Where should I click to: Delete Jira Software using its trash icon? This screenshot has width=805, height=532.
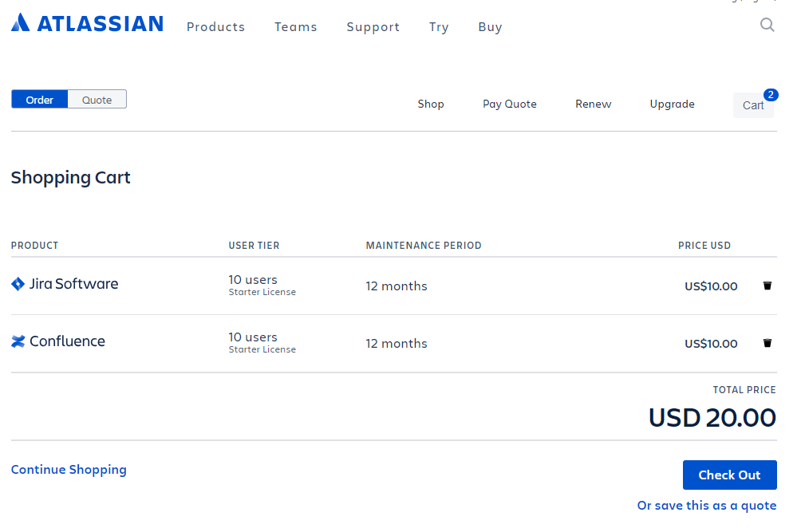(767, 285)
